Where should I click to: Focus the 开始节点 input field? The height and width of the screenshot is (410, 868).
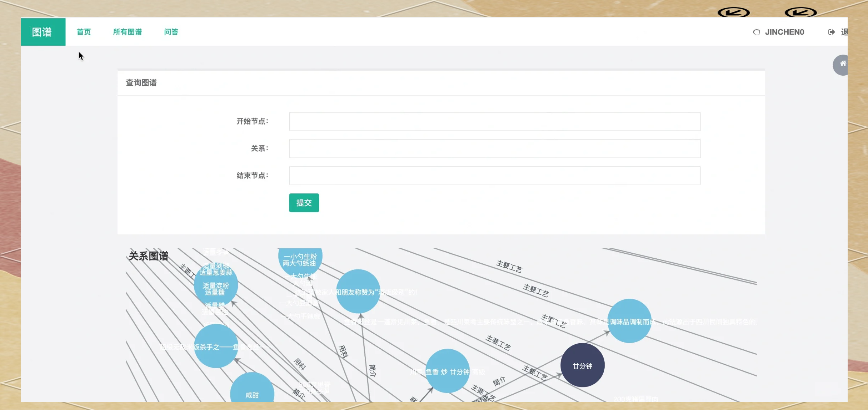pyautogui.click(x=494, y=122)
